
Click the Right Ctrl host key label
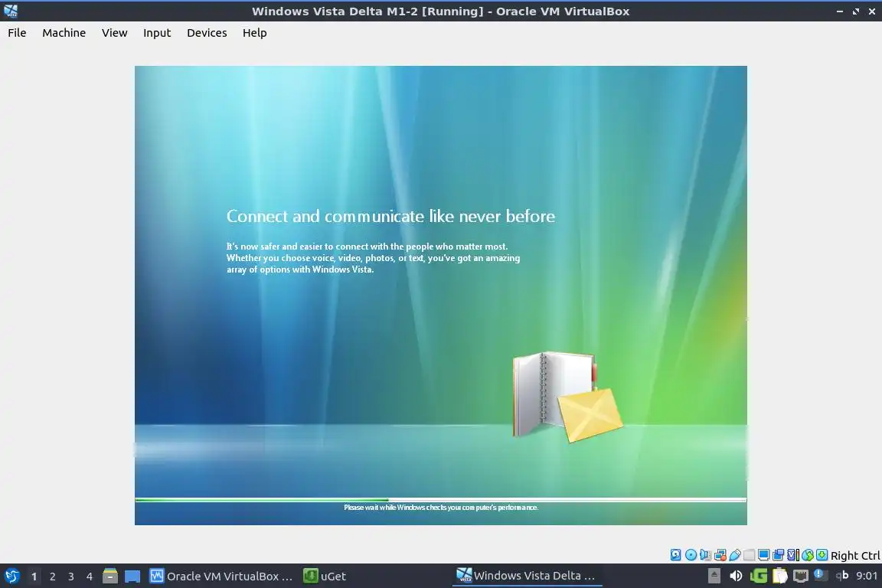coord(855,556)
